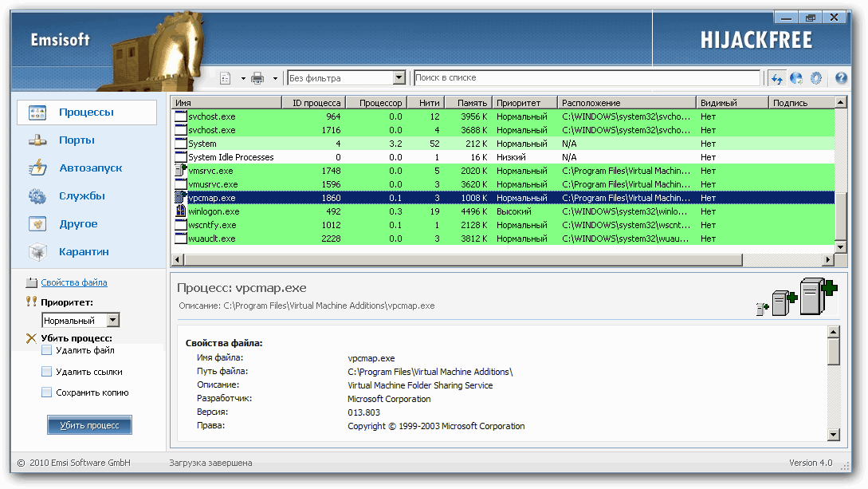Click the Подпись column header
This screenshot has width=868, height=489.
802,102
